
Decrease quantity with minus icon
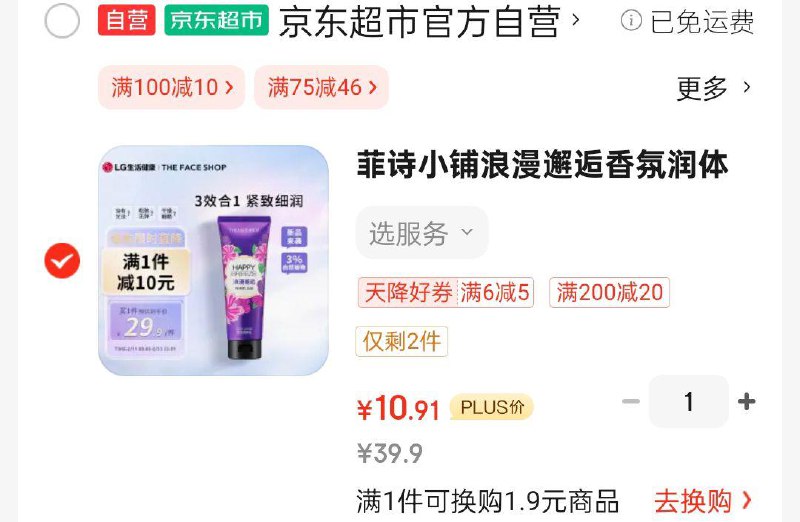[631, 401]
